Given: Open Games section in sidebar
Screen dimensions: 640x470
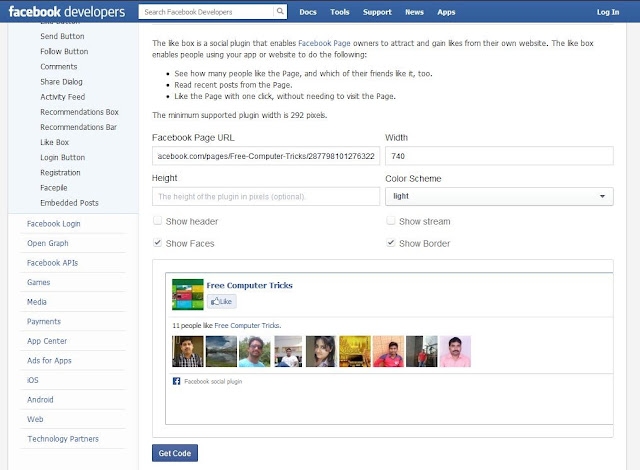Looking at the screenshot, I should click(38, 282).
